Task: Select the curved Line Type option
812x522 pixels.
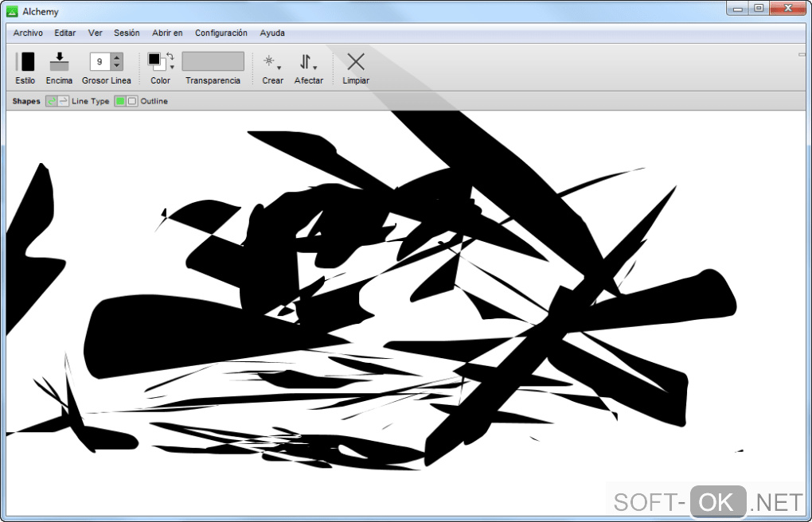Action: (51, 101)
